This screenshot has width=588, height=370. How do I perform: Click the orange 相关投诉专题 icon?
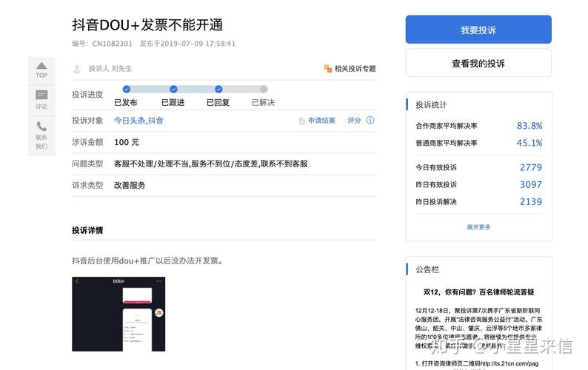(x=328, y=68)
